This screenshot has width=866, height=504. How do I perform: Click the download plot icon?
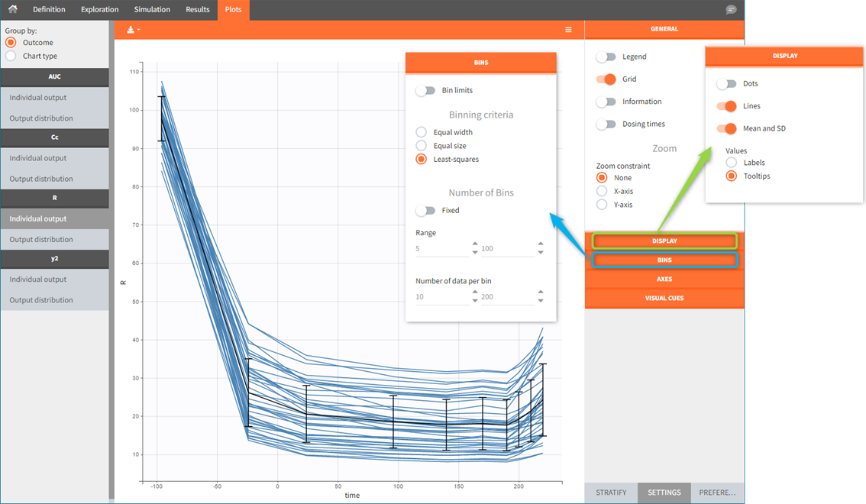click(x=131, y=30)
